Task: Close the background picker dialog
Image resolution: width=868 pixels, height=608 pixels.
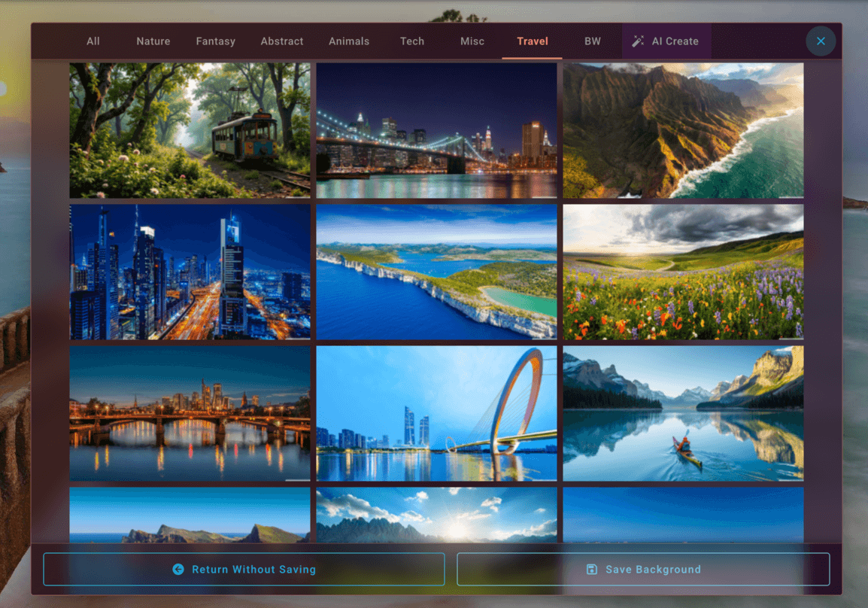Action: tap(821, 41)
